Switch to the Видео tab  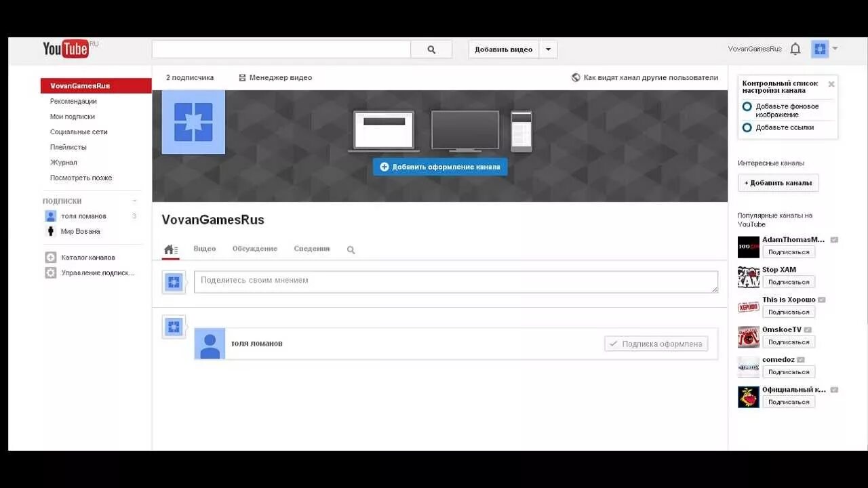click(205, 249)
